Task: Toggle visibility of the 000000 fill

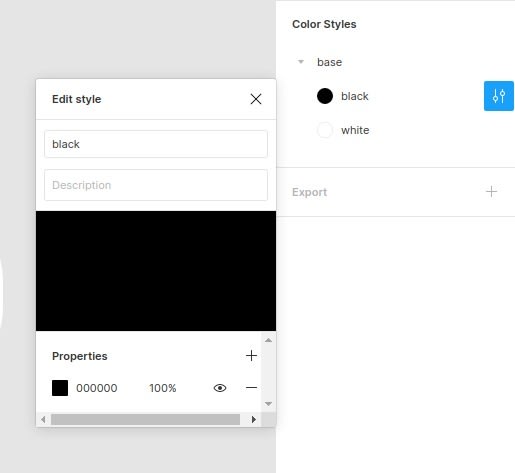Action: click(220, 388)
